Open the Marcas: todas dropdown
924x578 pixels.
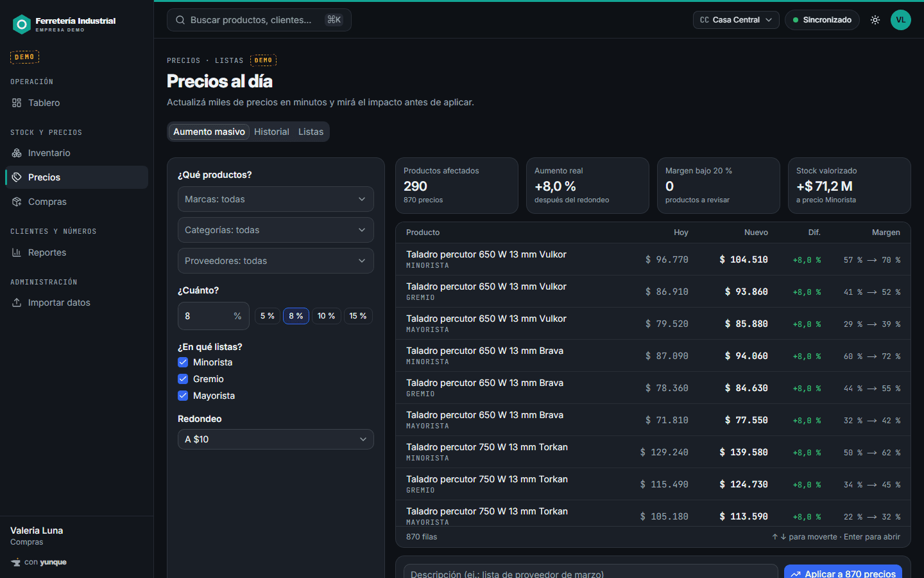[276, 199]
